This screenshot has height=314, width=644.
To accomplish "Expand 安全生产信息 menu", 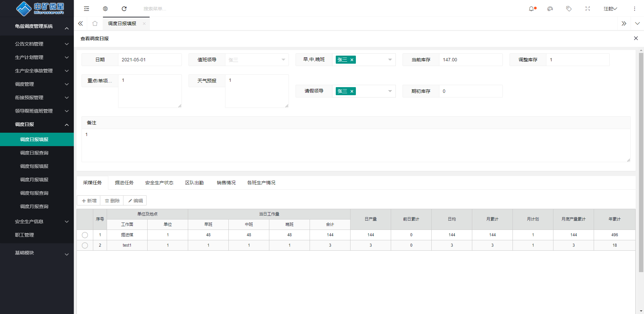I will [37, 222].
